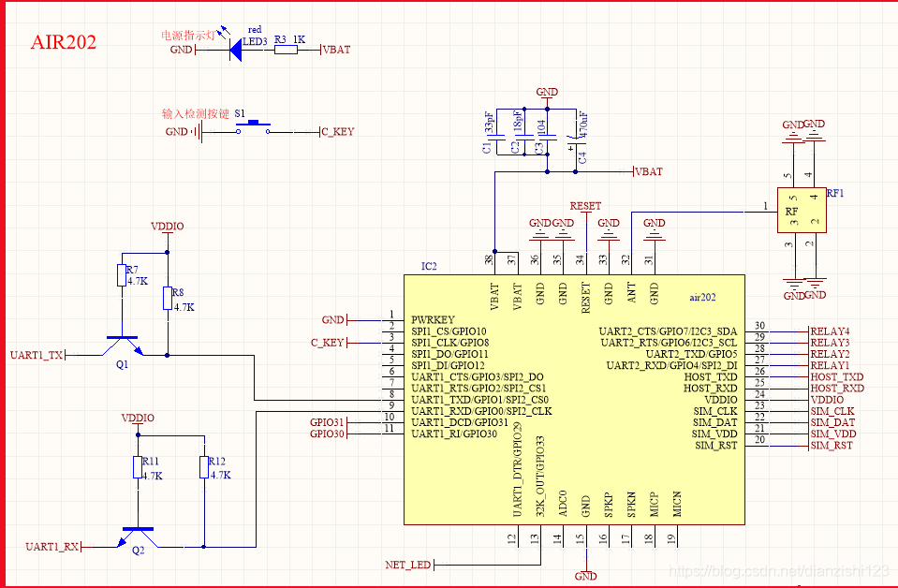
Task: Click the red SIM_RST net label
Action: tap(832, 446)
